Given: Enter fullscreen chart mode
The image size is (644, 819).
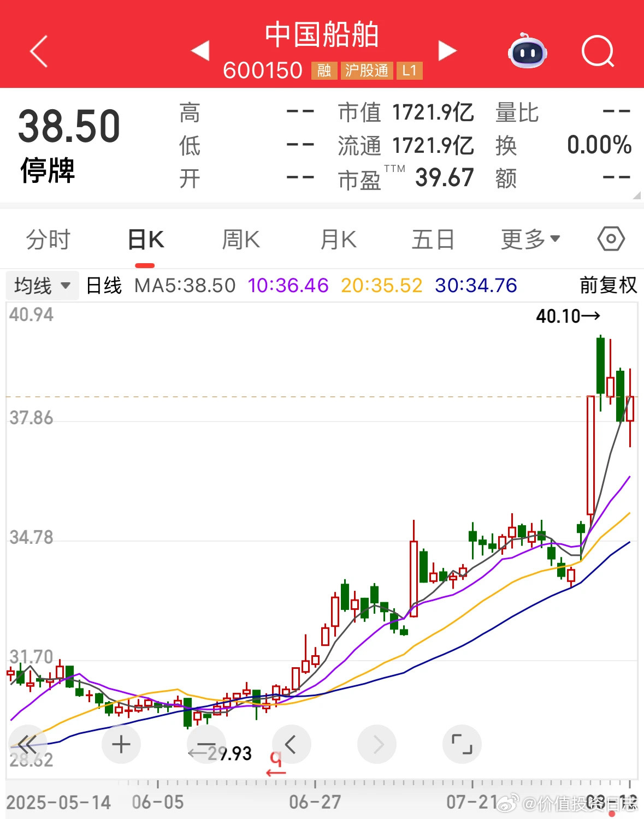Looking at the screenshot, I should point(462,744).
